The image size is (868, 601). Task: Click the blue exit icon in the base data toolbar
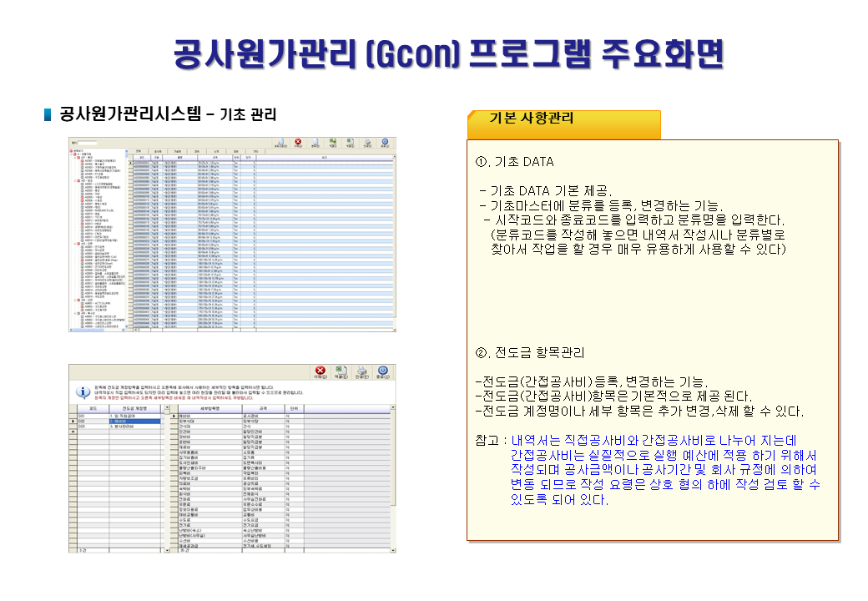tap(385, 143)
